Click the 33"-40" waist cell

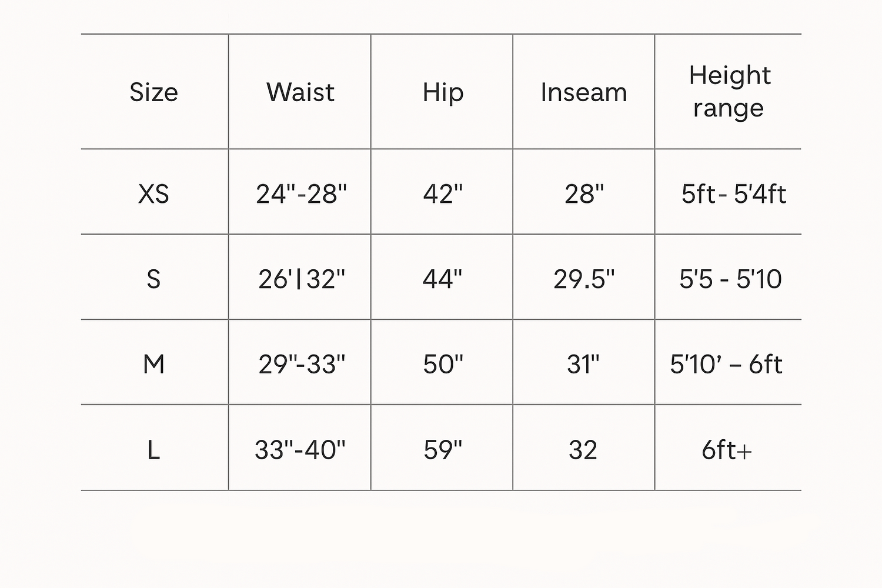tap(300, 450)
